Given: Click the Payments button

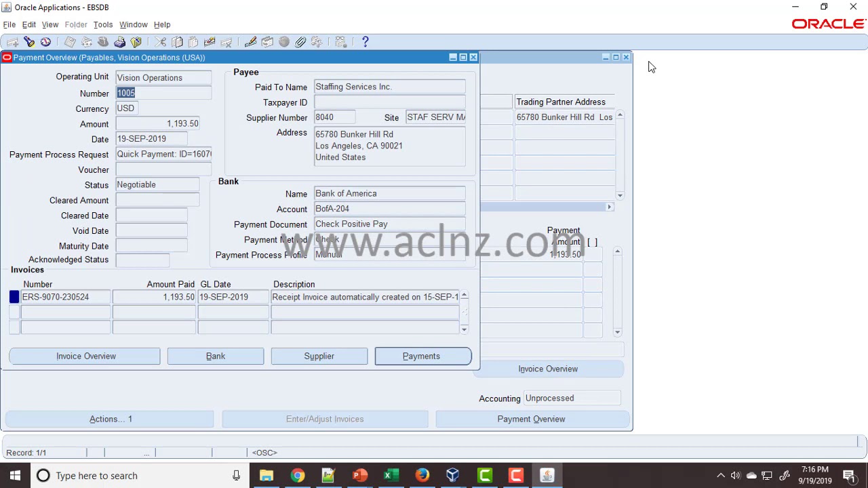Looking at the screenshot, I should pos(423,356).
